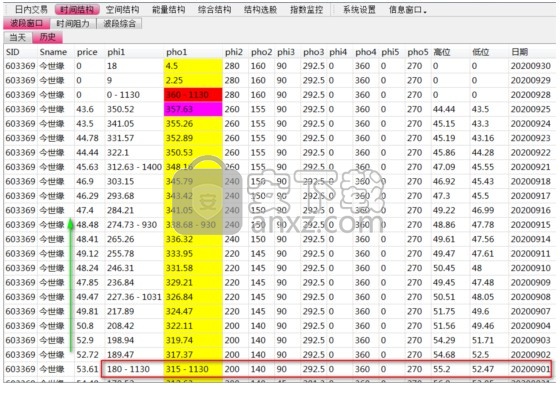This screenshot has height=393, width=560.
Task: Select date cell 20200928
Action: (530, 95)
